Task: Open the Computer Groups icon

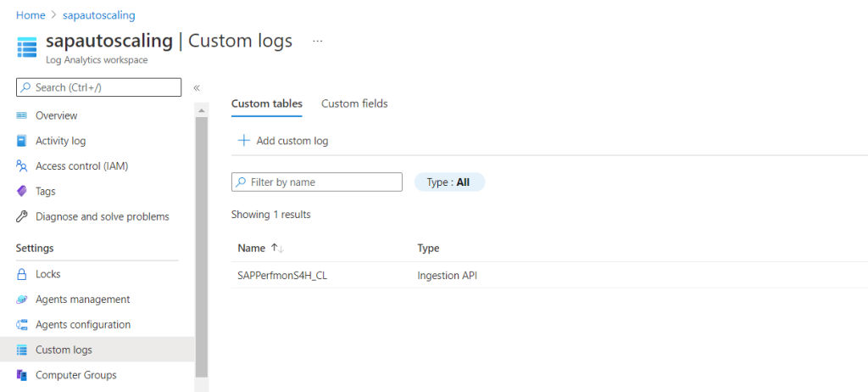Action: (x=21, y=375)
